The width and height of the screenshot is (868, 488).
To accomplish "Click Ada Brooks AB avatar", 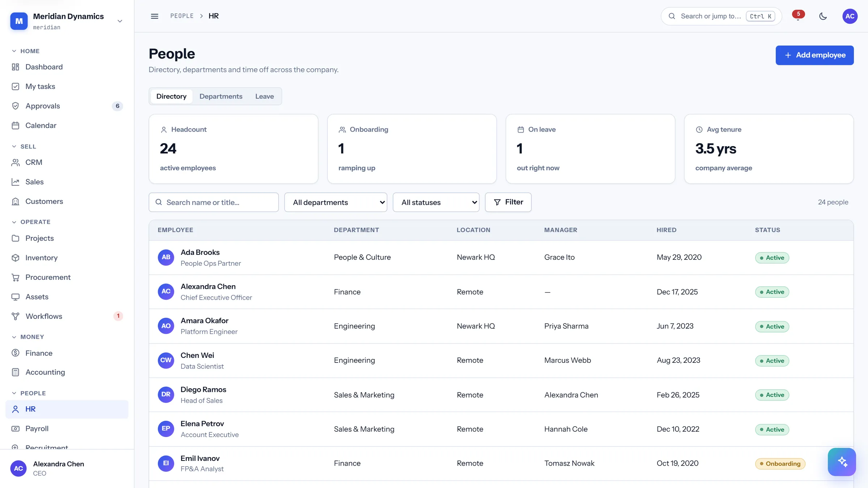I will 166,257.
